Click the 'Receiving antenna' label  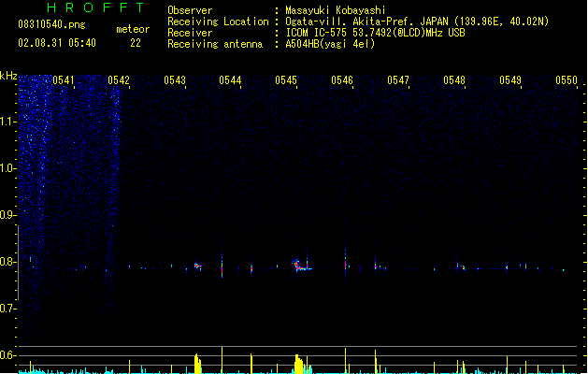[x=215, y=44]
